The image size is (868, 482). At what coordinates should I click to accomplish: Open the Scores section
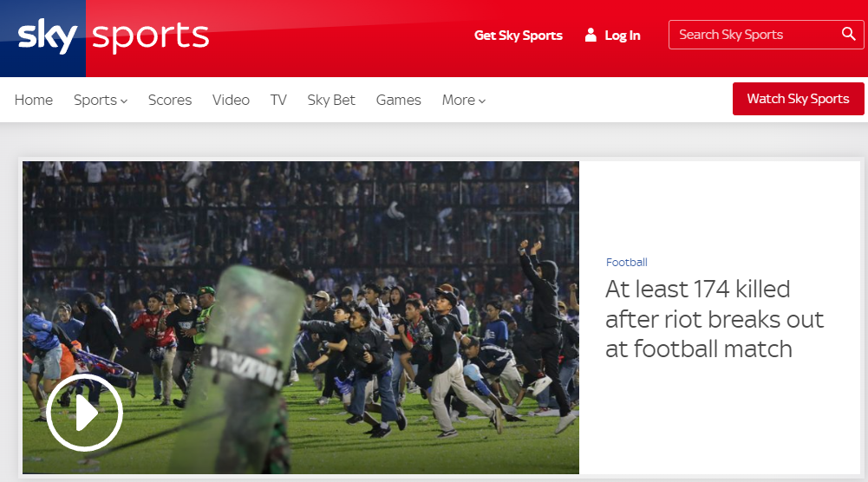click(x=170, y=100)
